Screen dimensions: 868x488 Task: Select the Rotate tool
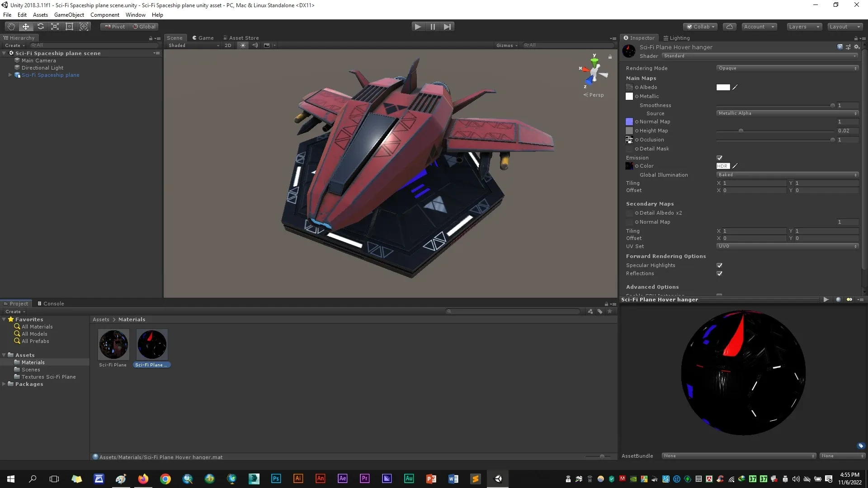[x=40, y=27]
